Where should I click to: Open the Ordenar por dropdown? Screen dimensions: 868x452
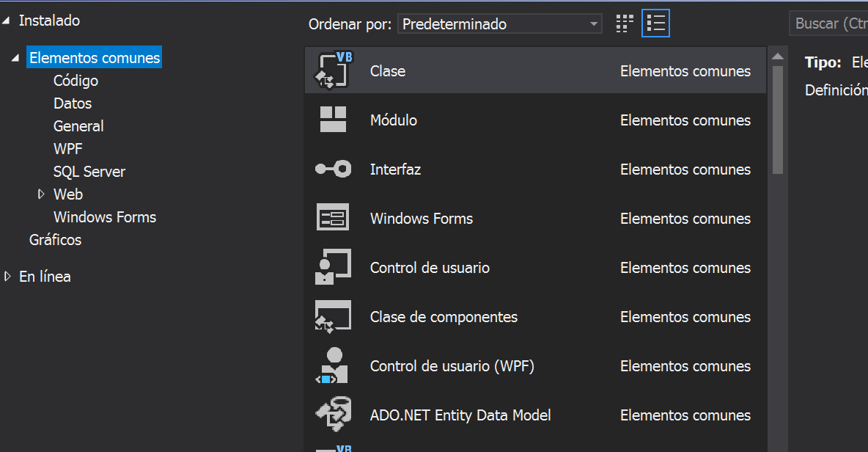(x=500, y=23)
